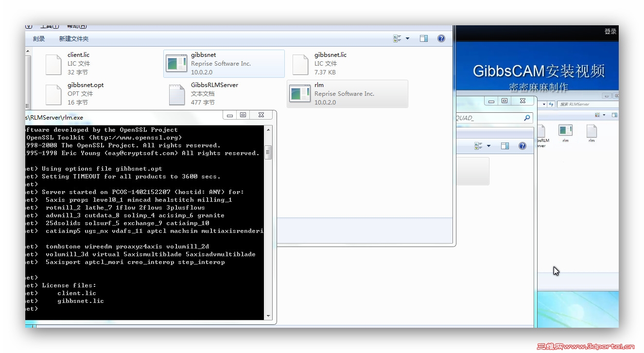Click the 新建文件夹 button

click(x=74, y=39)
